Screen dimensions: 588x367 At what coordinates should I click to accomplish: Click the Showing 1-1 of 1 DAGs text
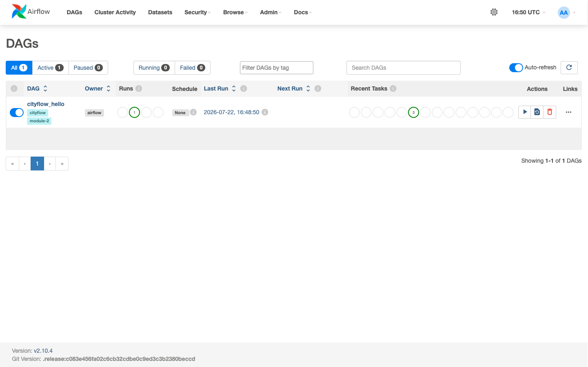click(x=551, y=161)
